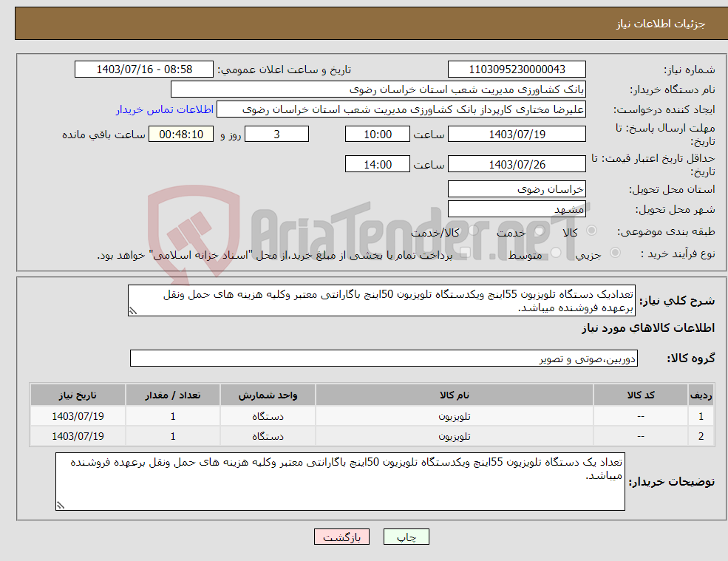Click the resize handle of description textarea
This screenshot has width=728, height=561.
click(133, 312)
